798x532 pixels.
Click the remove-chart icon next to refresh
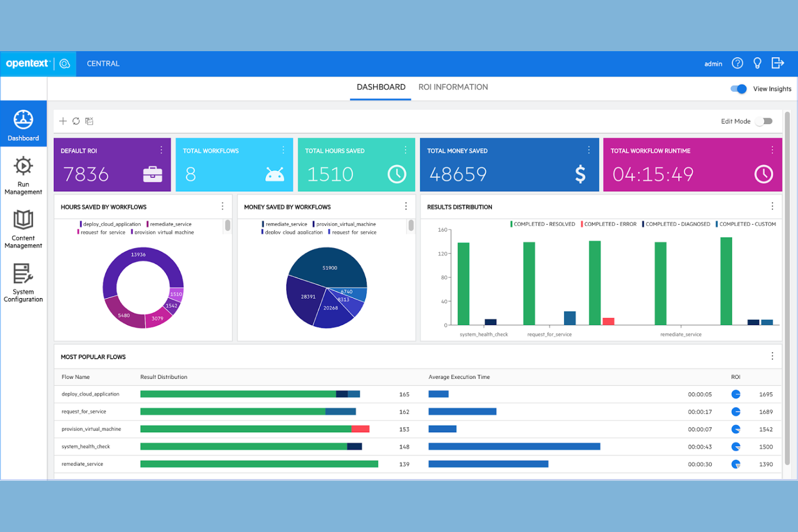[89, 121]
